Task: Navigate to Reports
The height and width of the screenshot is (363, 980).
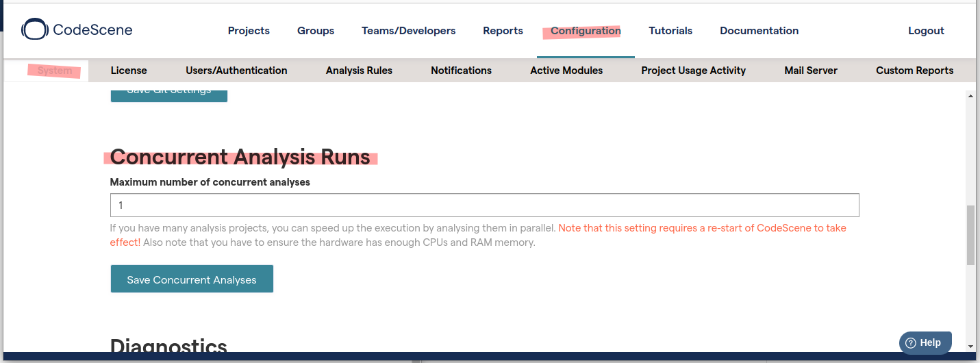Action: (503, 31)
